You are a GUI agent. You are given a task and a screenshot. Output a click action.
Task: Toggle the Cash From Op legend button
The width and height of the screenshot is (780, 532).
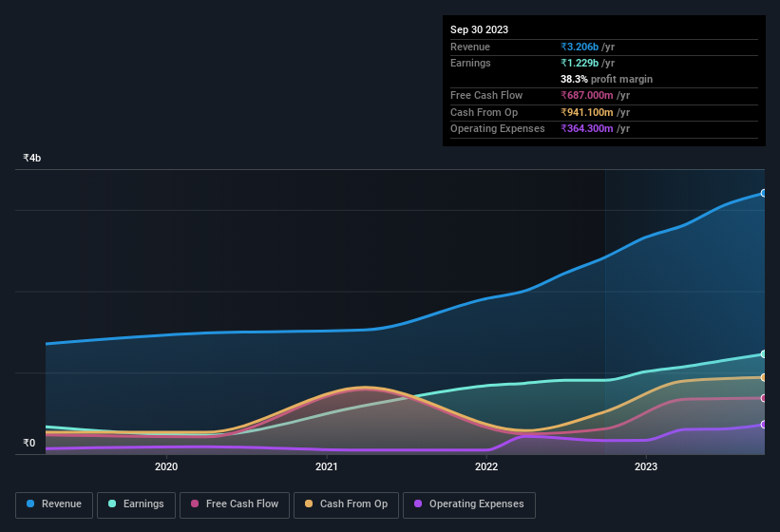click(346, 504)
